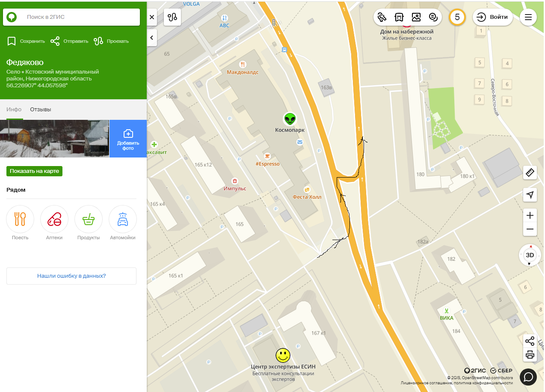Open the hamburger main menu

tap(528, 17)
